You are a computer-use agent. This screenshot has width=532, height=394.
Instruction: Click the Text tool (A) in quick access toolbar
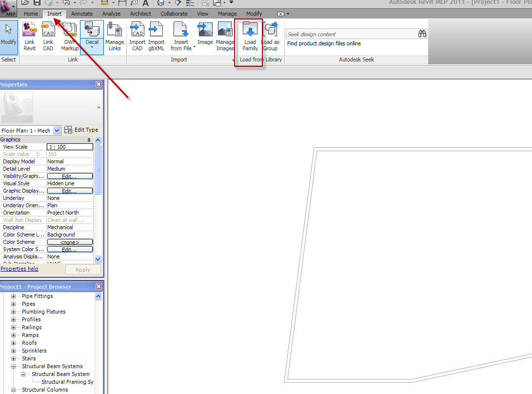[145, 3]
